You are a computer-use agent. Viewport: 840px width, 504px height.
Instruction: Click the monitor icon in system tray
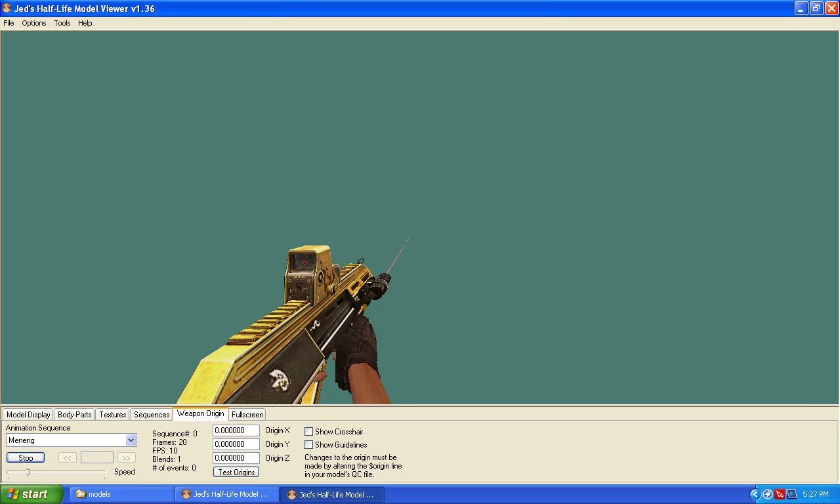[791, 495]
